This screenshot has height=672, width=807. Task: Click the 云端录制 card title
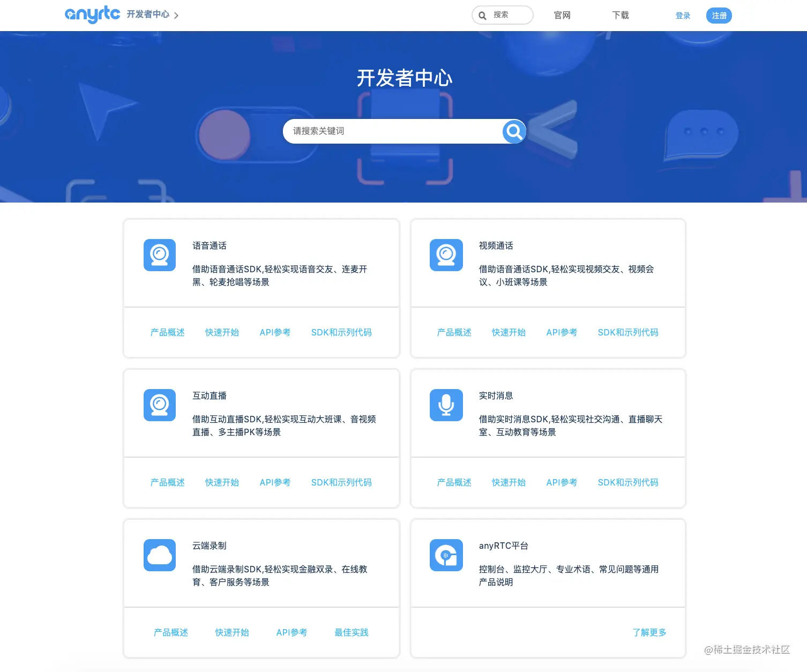210,546
